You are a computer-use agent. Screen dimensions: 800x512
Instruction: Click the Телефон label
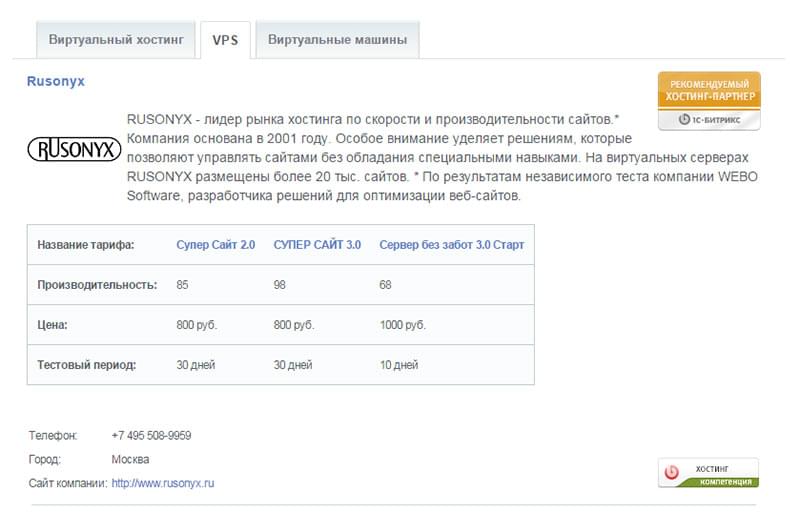53,436
